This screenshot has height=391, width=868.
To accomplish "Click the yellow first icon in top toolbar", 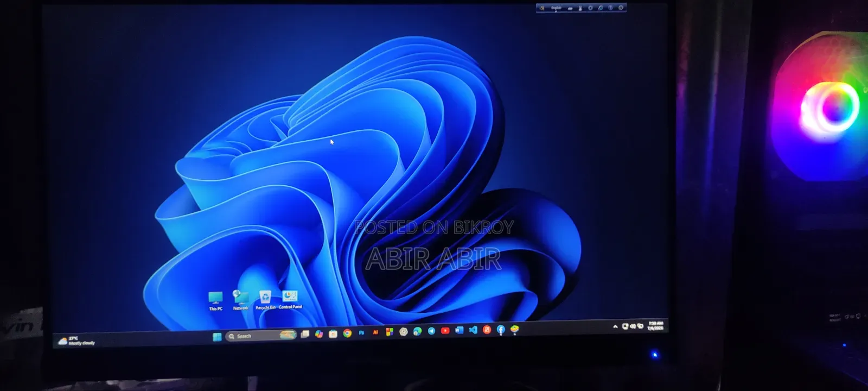I will click(x=542, y=8).
